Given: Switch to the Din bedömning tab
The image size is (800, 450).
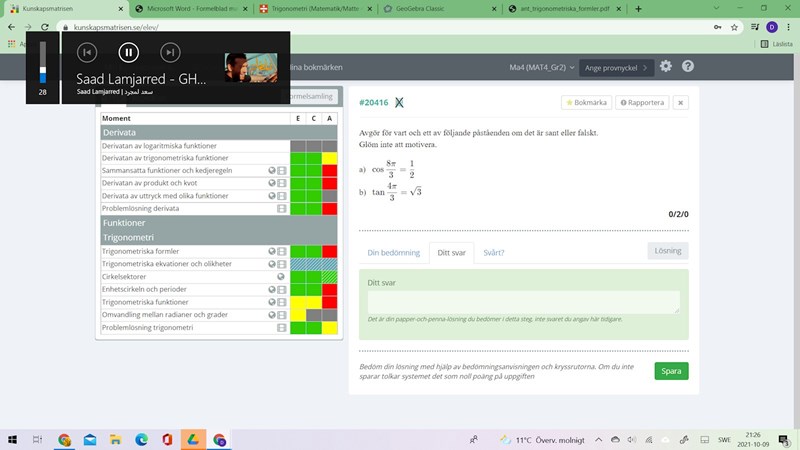Looking at the screenshot, I should [x=393, y=253].
